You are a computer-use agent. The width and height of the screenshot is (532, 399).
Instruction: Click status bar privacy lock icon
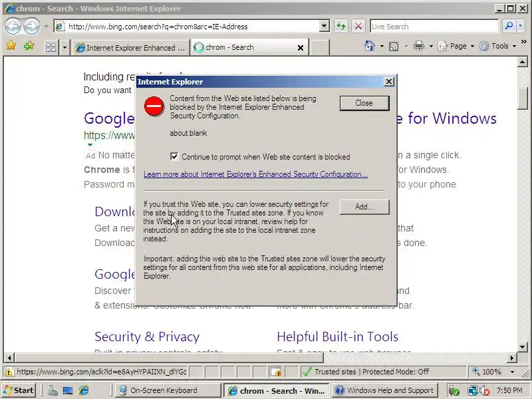coord(276,372)
